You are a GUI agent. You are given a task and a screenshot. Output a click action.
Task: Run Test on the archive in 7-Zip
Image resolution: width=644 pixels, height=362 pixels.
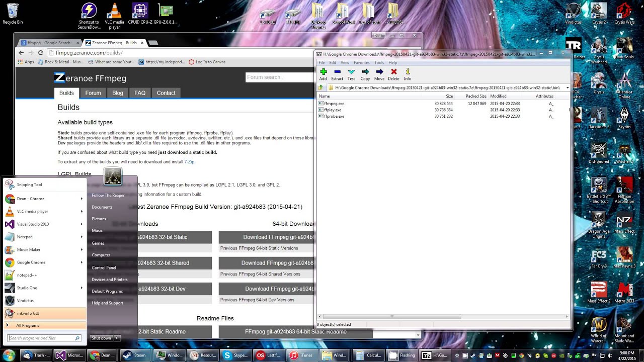point(351,74)
